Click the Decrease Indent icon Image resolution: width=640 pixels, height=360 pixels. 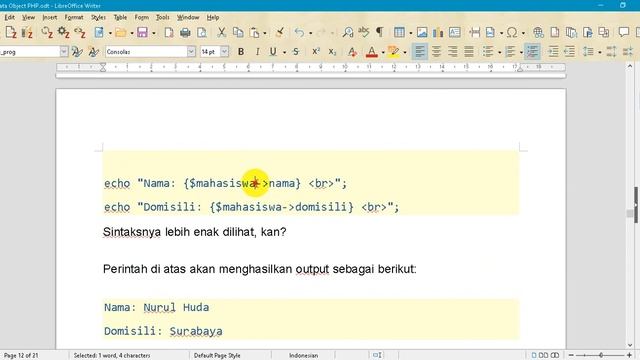[x=569, y=52]
